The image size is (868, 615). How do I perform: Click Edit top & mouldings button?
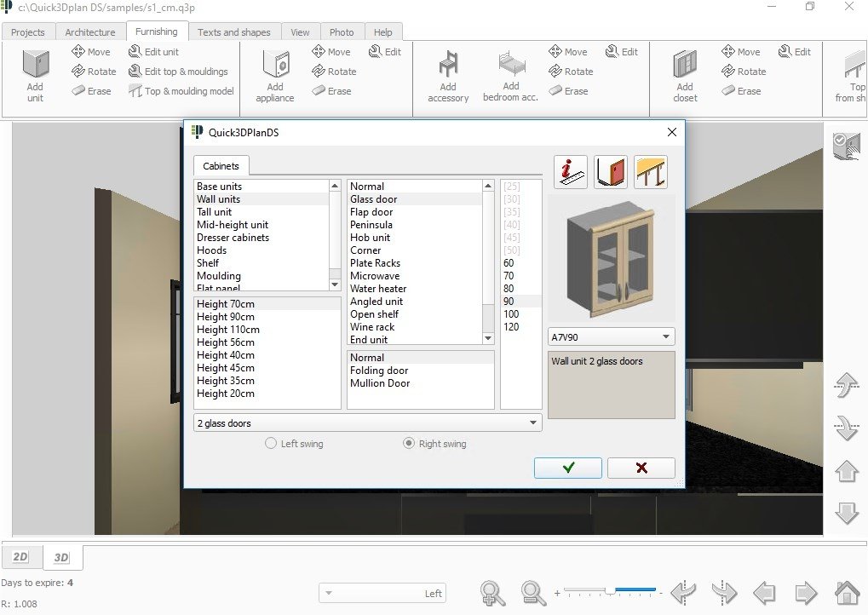tap(178, 72)
